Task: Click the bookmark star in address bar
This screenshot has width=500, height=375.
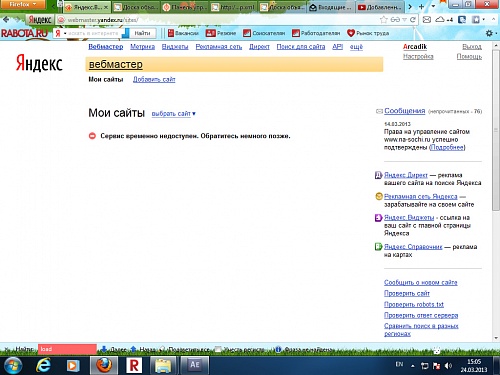Action: (384, 20)
